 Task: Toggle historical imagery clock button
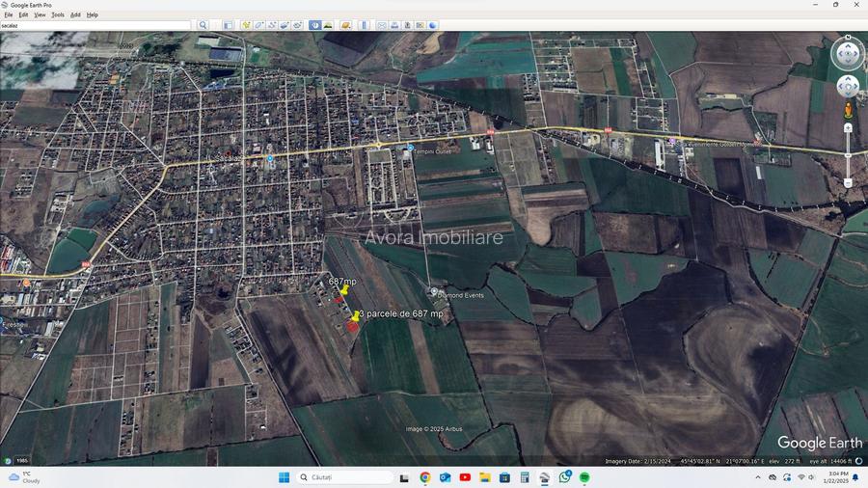tap(315, 25)
